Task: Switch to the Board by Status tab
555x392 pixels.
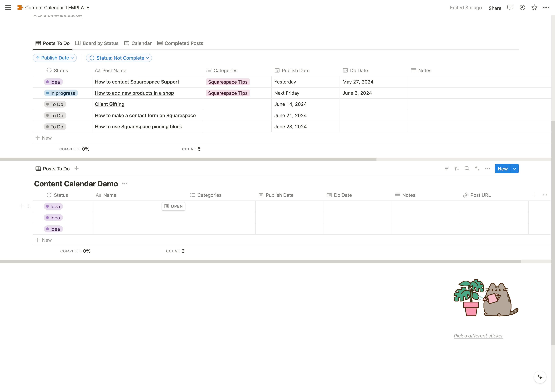Action: tap(97, 43)
